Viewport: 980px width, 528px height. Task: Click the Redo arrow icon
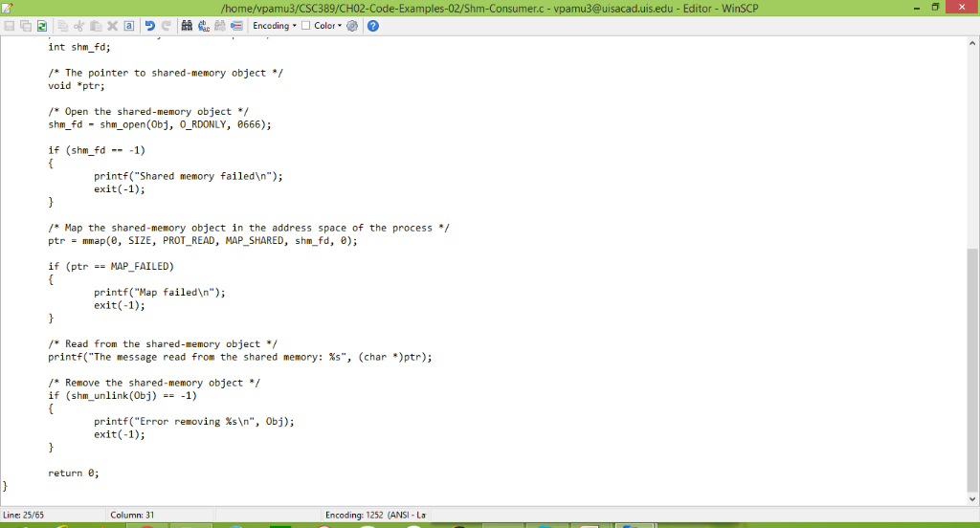click(167, 26)
